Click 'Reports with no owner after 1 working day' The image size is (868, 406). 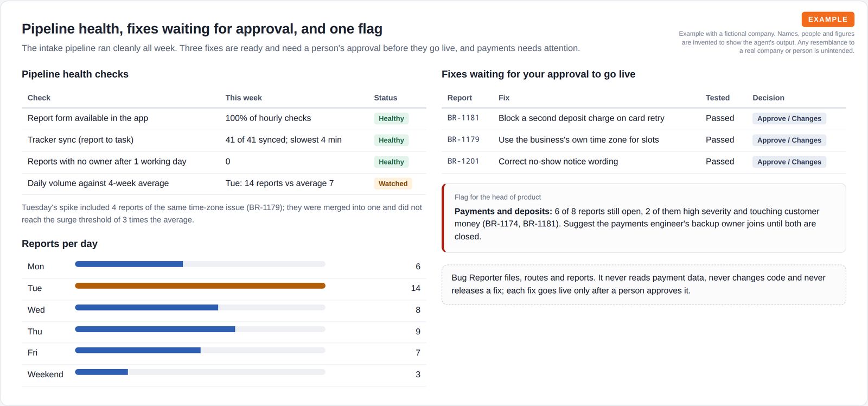pyautogui.click(x=107, y=161)
